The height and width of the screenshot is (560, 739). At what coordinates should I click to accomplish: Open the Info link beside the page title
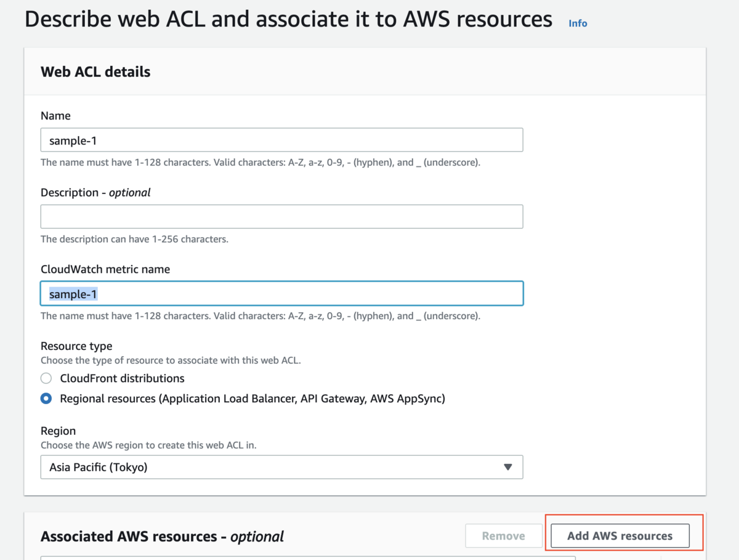(x=578, y=23)
